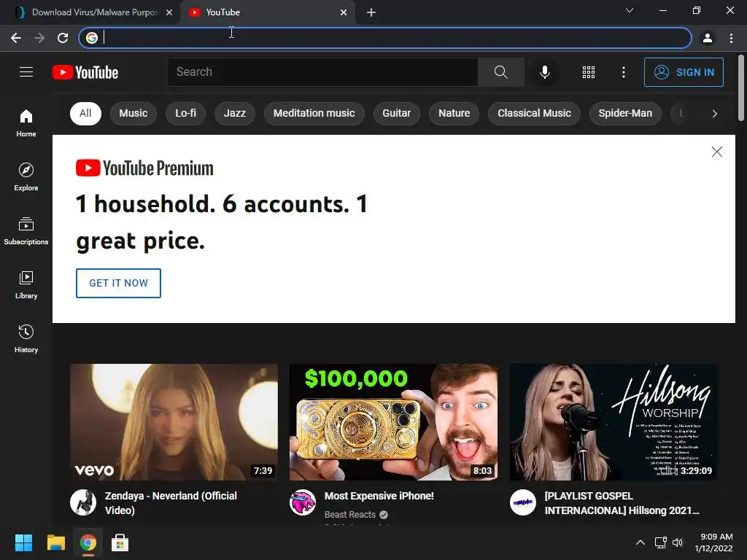Click the GET IT NOW button
Screen dimensions: 747x560
coord(119,283)
